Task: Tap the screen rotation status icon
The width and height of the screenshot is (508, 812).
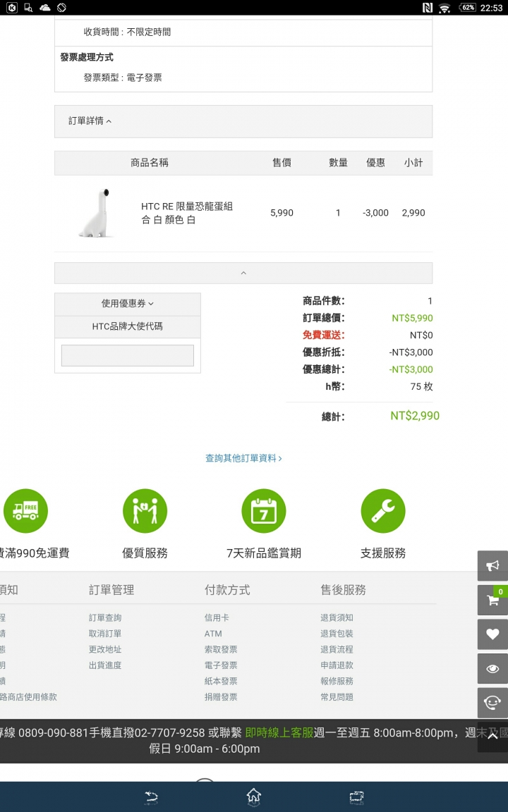Action: pyautogui.click(x=61, y=7)
